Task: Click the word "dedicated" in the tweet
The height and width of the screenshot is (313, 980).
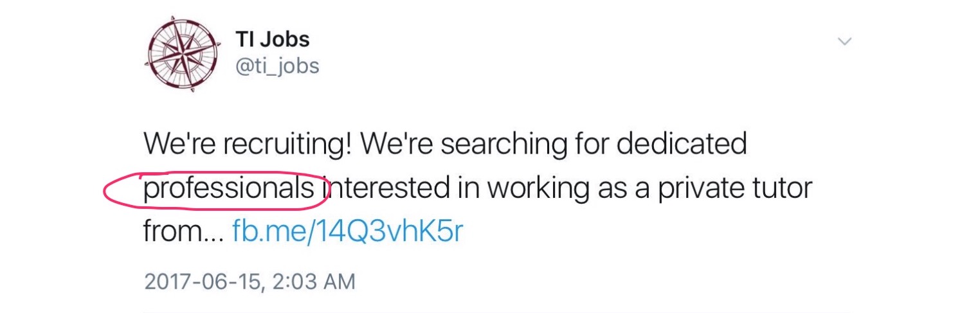Action: click(x=682, y=145)
